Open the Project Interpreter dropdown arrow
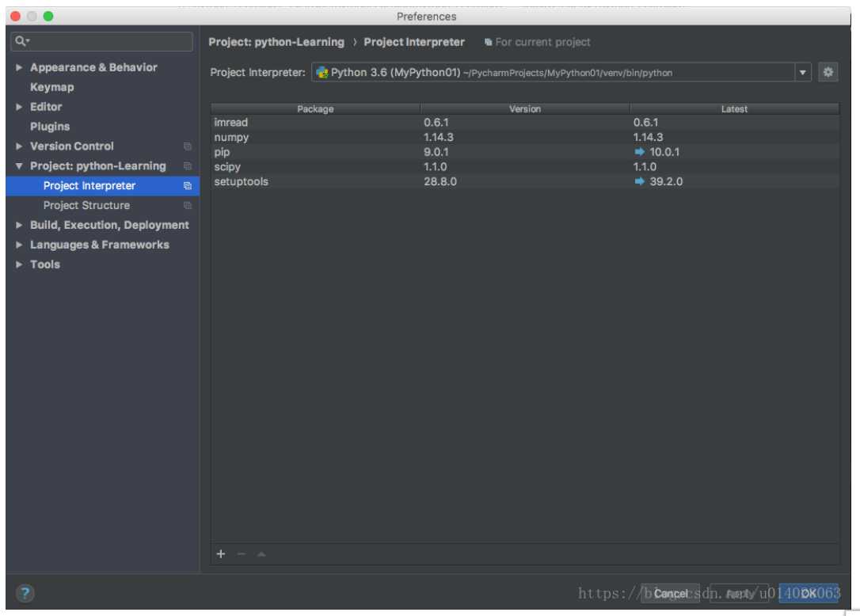The image size is (860, 616). (x=802, y=72)
